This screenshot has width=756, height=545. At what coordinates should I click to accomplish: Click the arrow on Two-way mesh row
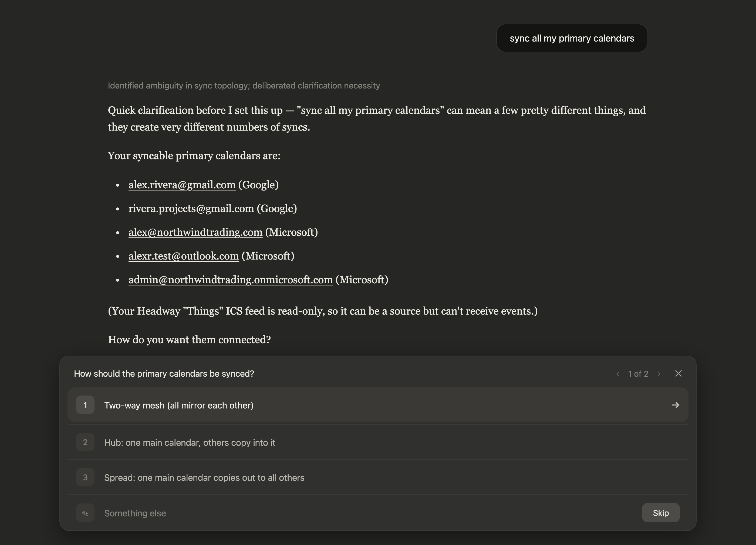(675, 405)
